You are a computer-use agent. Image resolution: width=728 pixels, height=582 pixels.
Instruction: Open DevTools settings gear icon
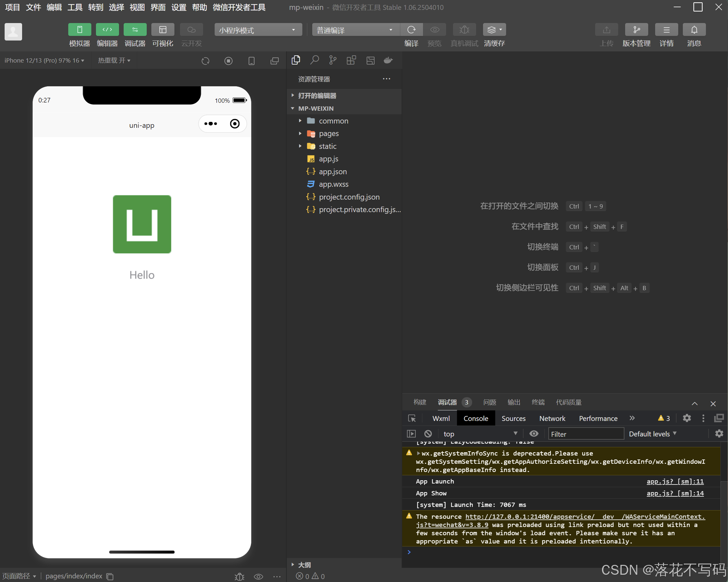(686, 418)
